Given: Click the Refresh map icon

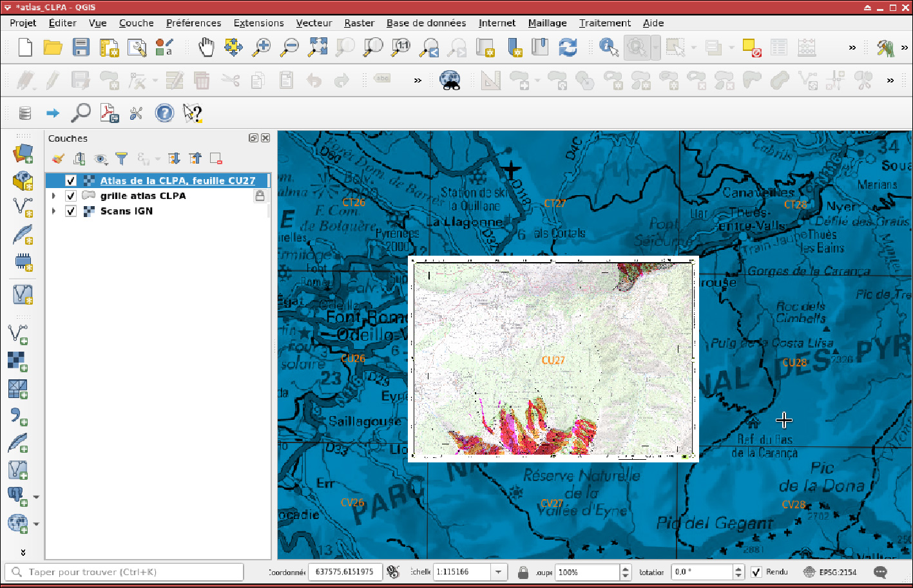Looking at the screenshot, I should (568, 47).
